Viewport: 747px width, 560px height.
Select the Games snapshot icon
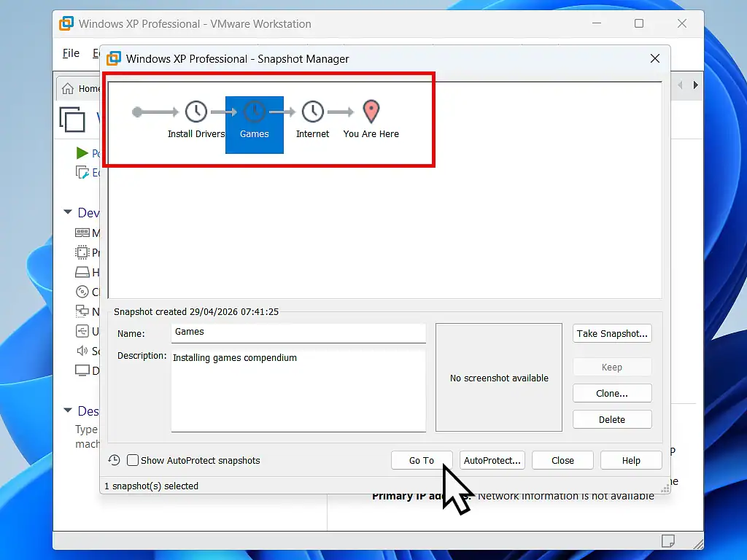(x=255, y=112)
